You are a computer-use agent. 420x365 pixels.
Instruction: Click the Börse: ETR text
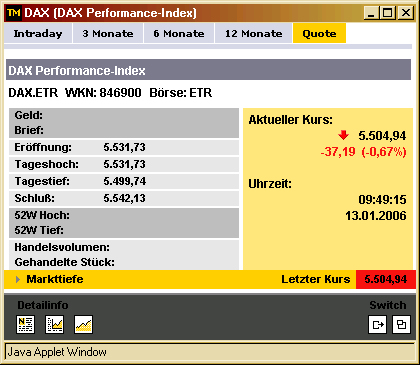tap(181, 93)
